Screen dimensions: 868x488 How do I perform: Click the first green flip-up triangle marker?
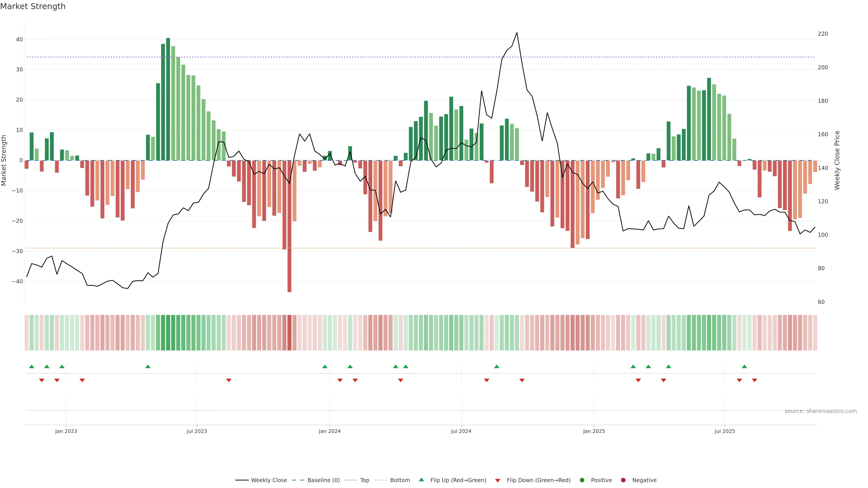(32, 366)
